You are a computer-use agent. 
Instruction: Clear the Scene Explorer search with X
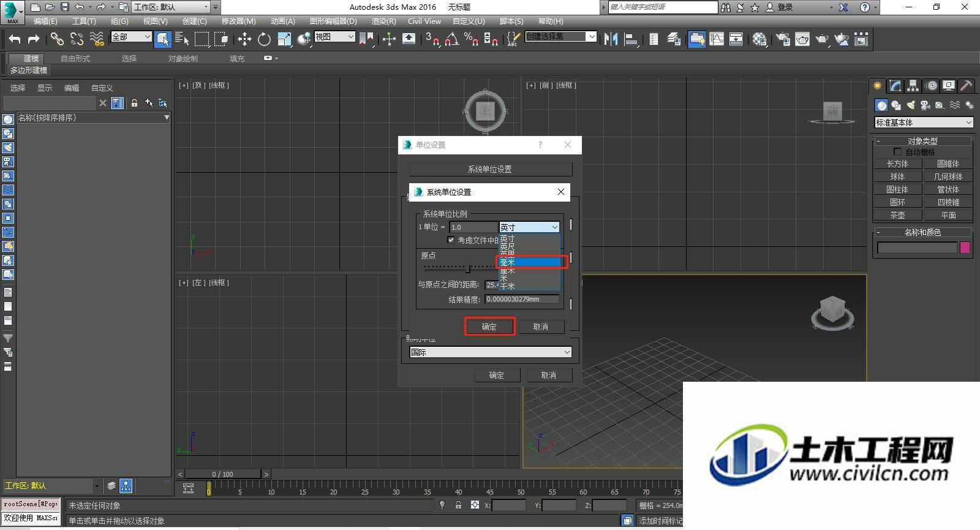tap(103, 103)
